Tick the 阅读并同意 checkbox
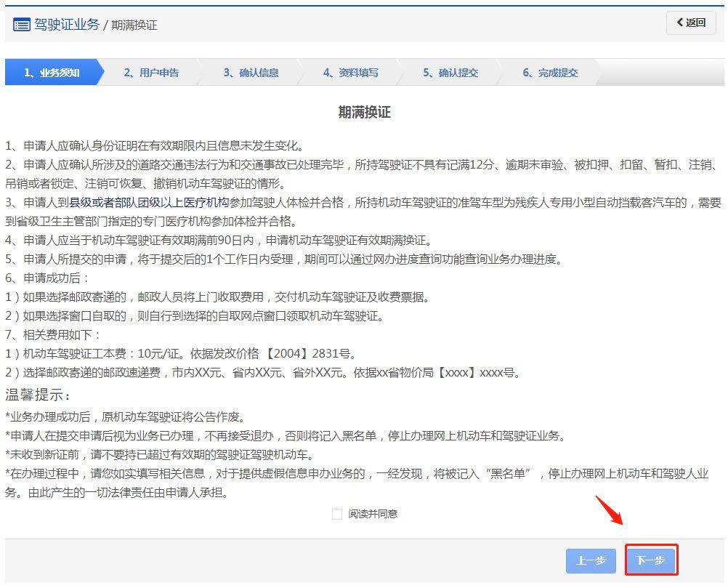 pos(337,514)
